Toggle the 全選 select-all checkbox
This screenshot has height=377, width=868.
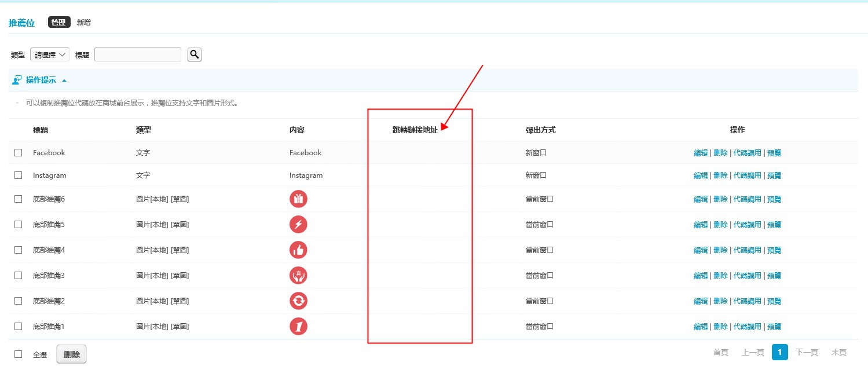(x=19, y=354)
